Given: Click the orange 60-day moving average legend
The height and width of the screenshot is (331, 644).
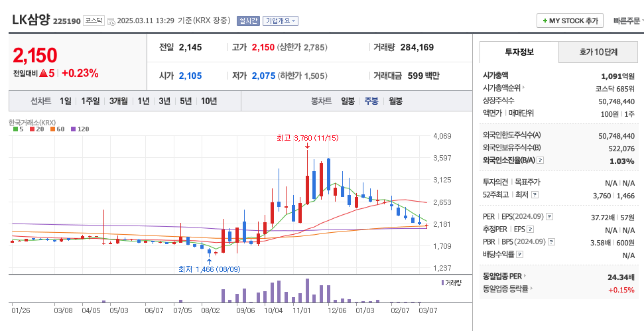Looking at the screenshot, I should tap(58, 129).
